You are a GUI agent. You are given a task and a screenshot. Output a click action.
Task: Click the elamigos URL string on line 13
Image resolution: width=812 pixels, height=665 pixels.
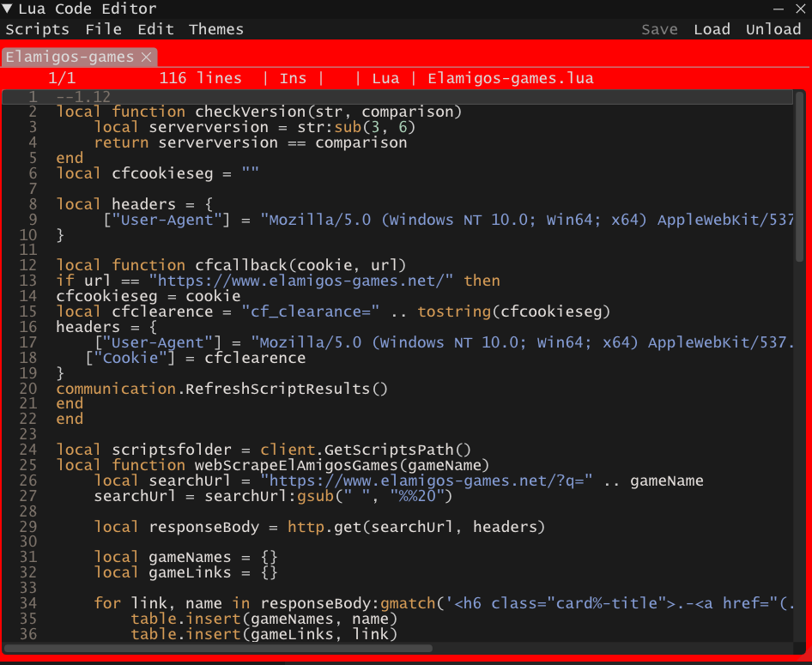tap(301, 281)
